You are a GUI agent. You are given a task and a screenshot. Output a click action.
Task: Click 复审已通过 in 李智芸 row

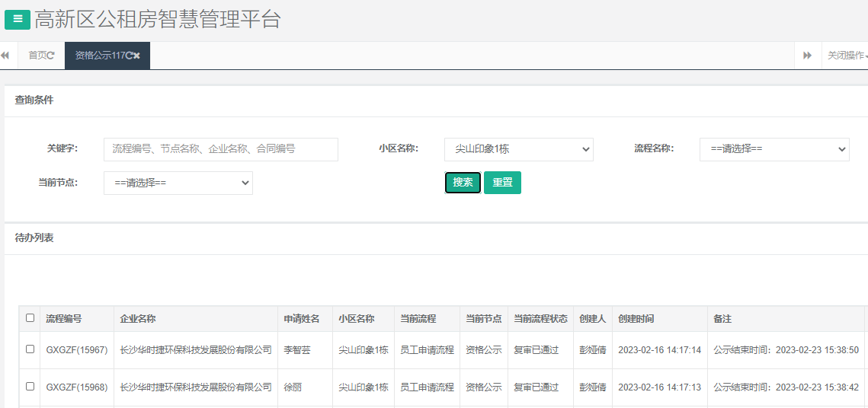coord(536,350)
